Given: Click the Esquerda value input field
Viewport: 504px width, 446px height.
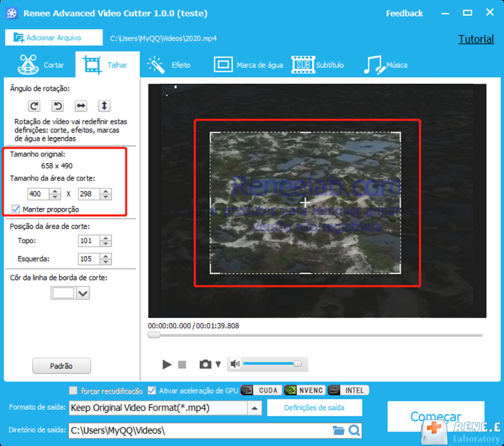Looking at the screenshot, I should (x=89, y=259).
